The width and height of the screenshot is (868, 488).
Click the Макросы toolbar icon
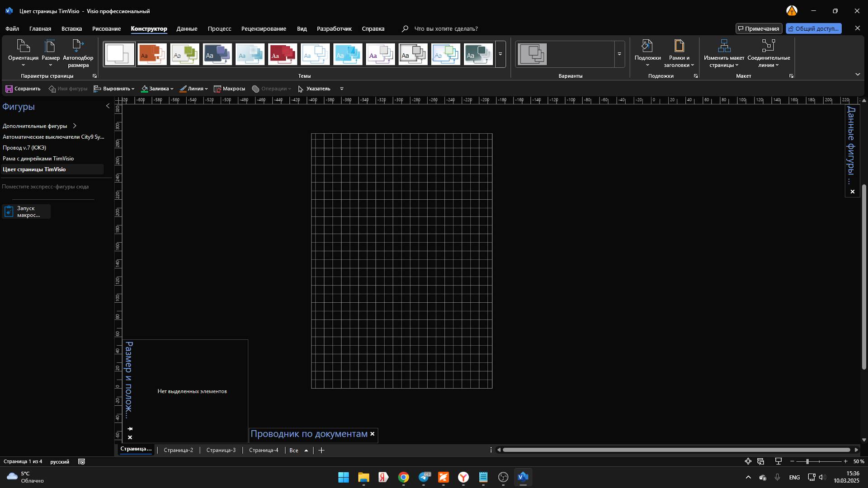point(217,89)
